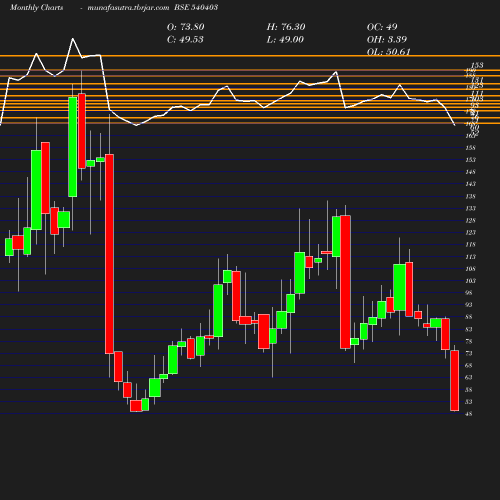This screenshot has height=500, width=500.
Task: Click price axis label 133
Action: [470, 208]
